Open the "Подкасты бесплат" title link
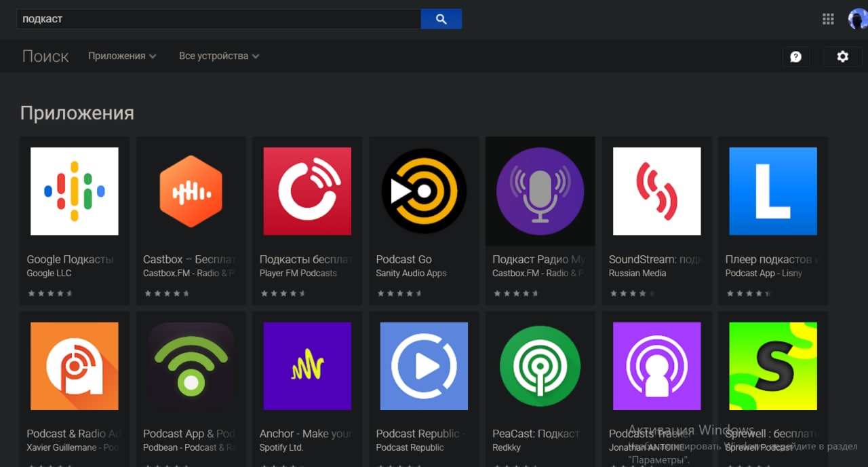Image resolution: width=868 pixels, height=467 pixels. tap(307, 259)
